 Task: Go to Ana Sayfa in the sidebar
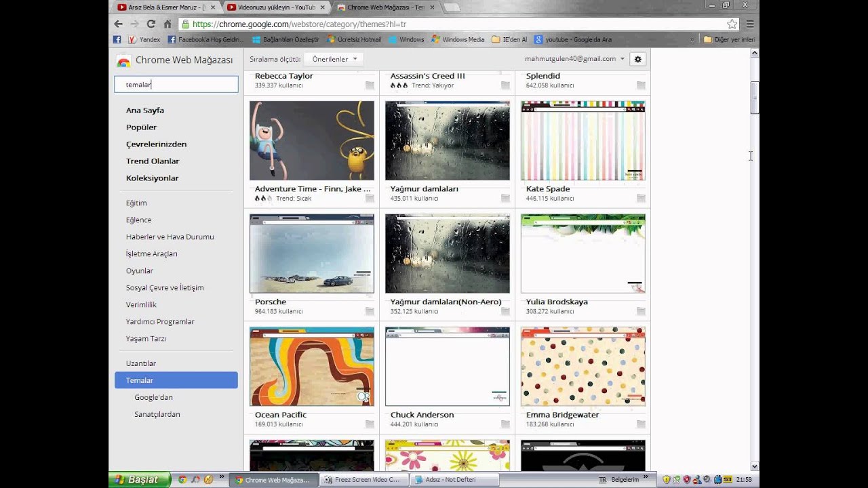pos(145,110)
